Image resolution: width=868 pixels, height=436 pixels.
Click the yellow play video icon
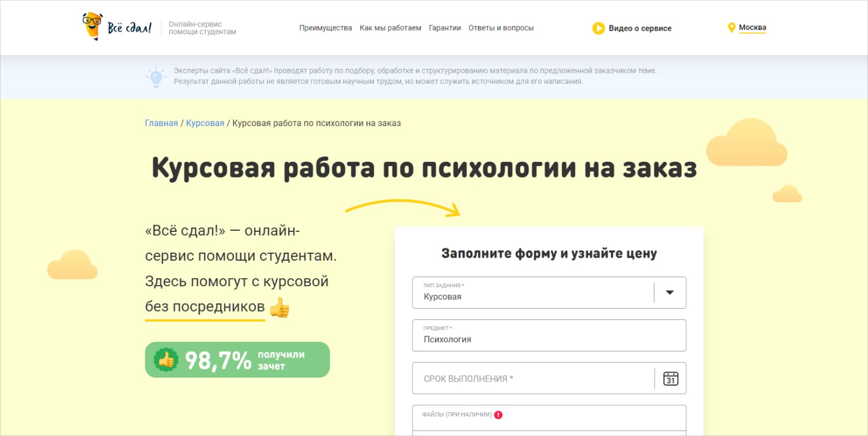tap(598, 28)
